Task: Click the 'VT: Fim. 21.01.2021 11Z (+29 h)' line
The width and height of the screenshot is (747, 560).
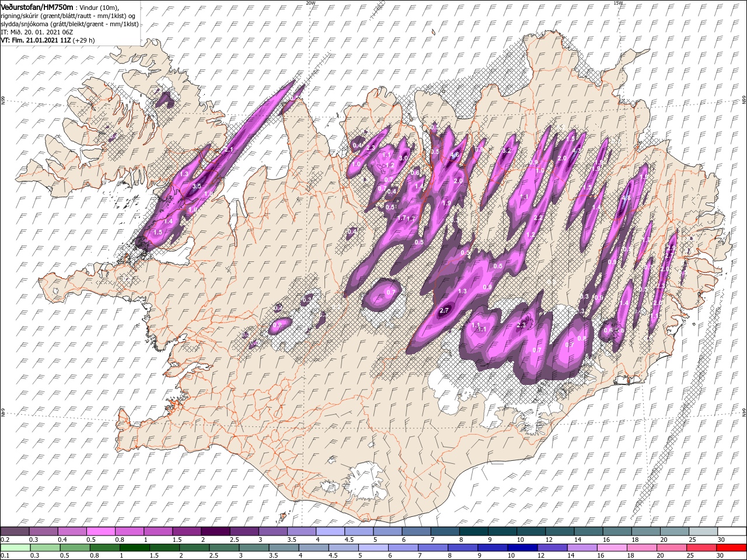Action: (x=48, y=40)
